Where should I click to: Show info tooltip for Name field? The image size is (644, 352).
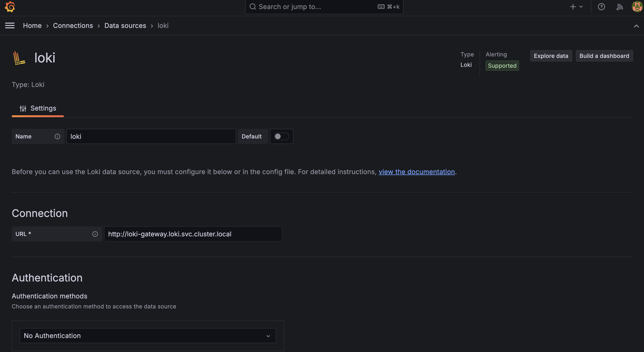click(57, 136)
